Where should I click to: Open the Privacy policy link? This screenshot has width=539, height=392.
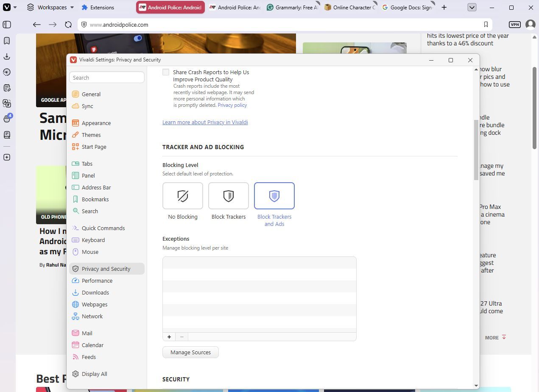pos(232,105)
